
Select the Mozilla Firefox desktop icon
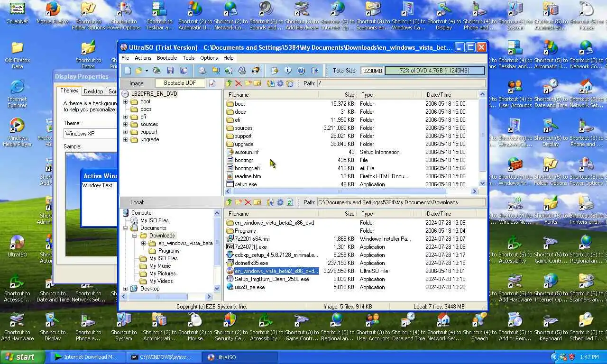(x=53, y=13)
